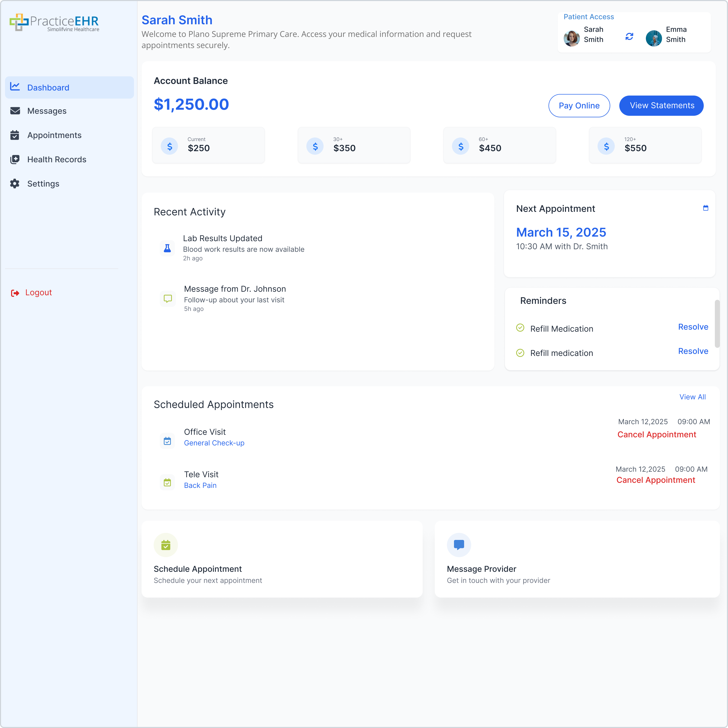728x728 pixels.
Task: Select Logout from the sidebar
Action: [x=38, y=292]
